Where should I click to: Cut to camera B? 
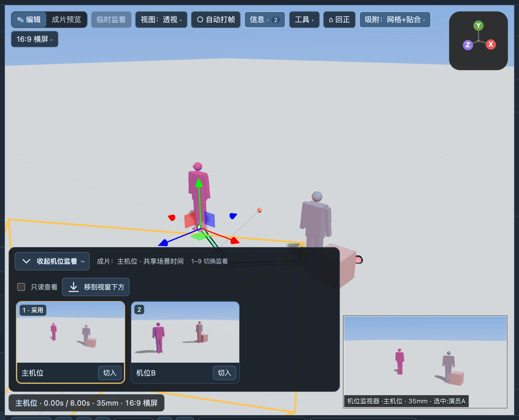coord(224,373)
